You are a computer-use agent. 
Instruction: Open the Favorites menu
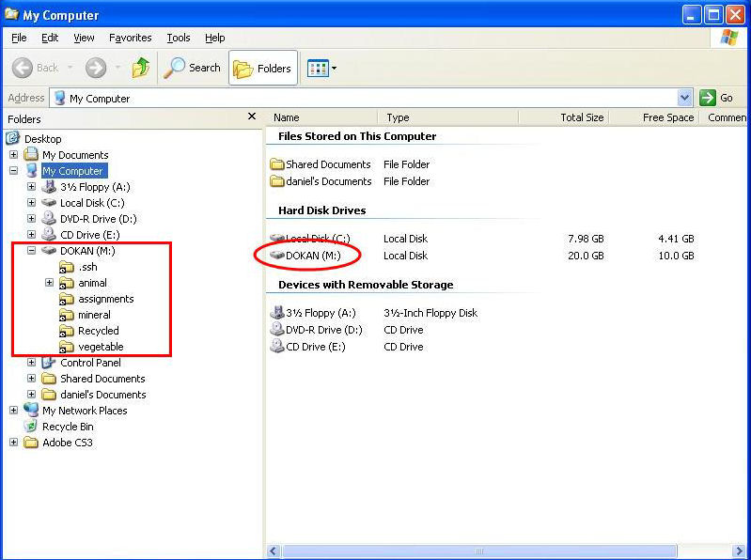130,38
